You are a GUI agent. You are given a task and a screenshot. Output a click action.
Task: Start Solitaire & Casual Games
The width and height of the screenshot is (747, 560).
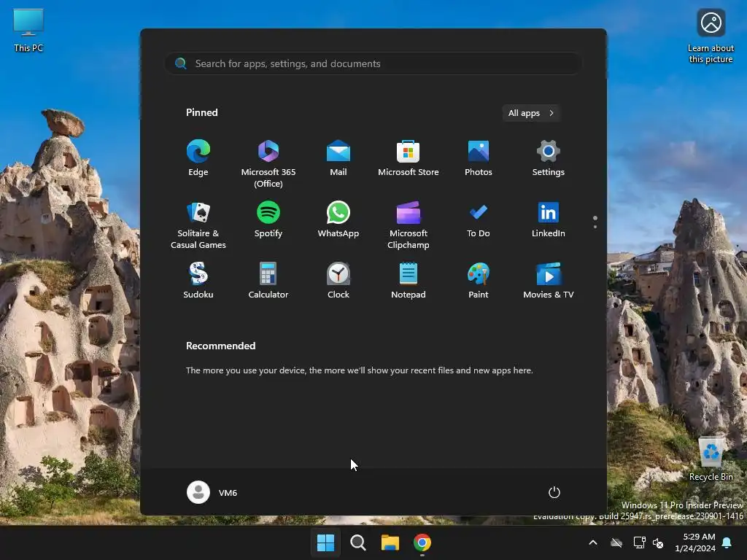(x=198, y=225)
